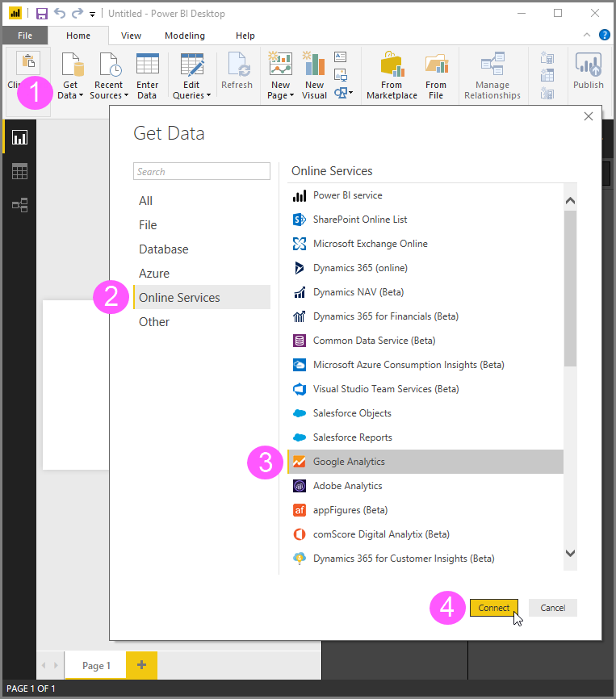616x699 pixels.
Task: Click the Get Data ribbon icon
Action: point(72,64)
